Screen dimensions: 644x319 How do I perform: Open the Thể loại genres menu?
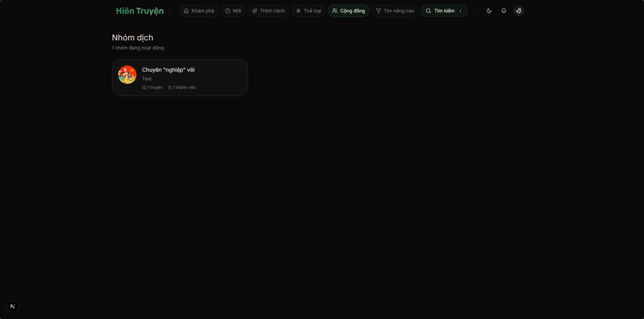point(309,11)
